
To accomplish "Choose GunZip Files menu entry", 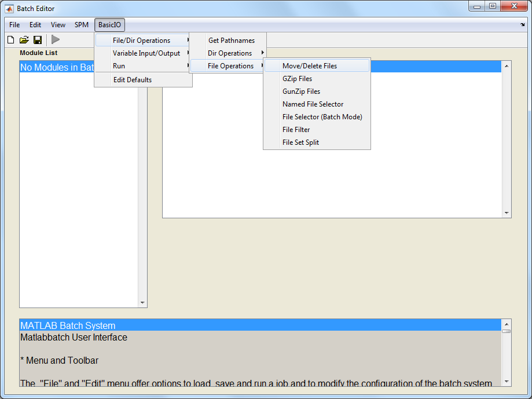I will 301,91.
